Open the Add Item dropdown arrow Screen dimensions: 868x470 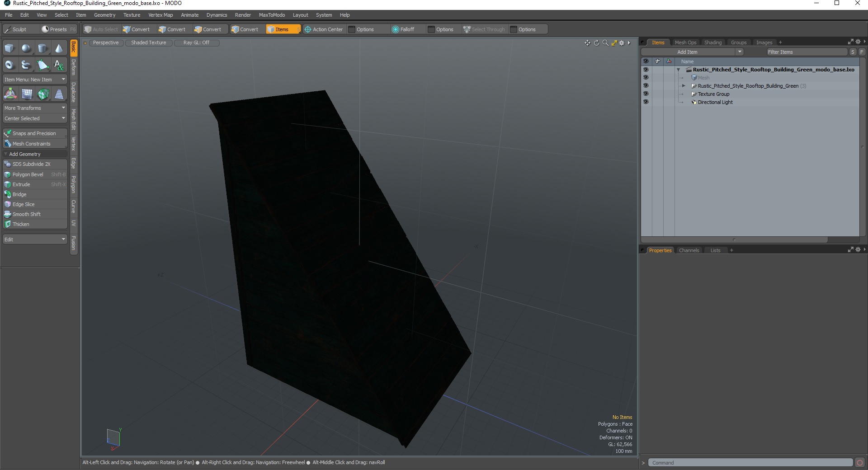(x=740, y=52)
